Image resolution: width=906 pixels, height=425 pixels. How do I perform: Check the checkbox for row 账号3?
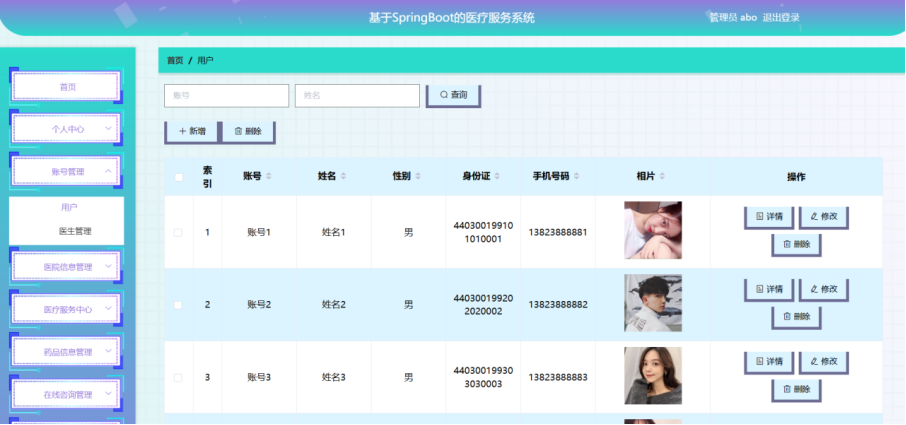[178, 378]
